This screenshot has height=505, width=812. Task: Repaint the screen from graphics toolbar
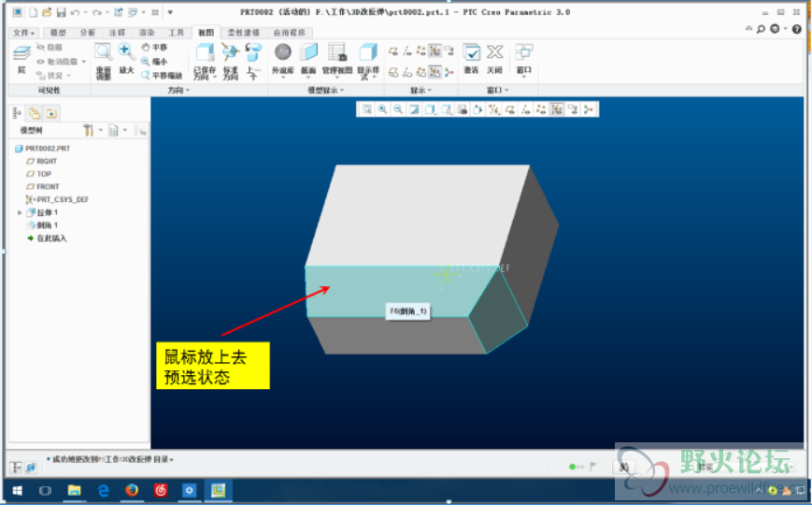pyautogui.click(x=414, y=109)
